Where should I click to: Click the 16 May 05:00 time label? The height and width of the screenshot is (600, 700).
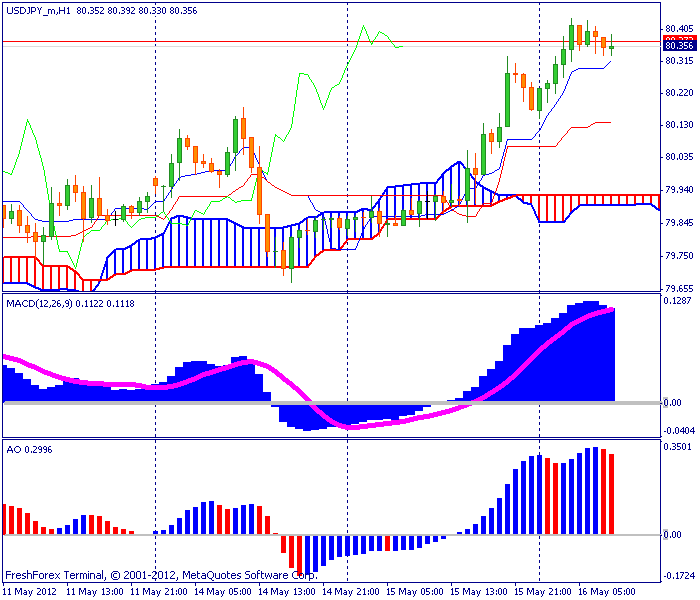pos(607,592)
